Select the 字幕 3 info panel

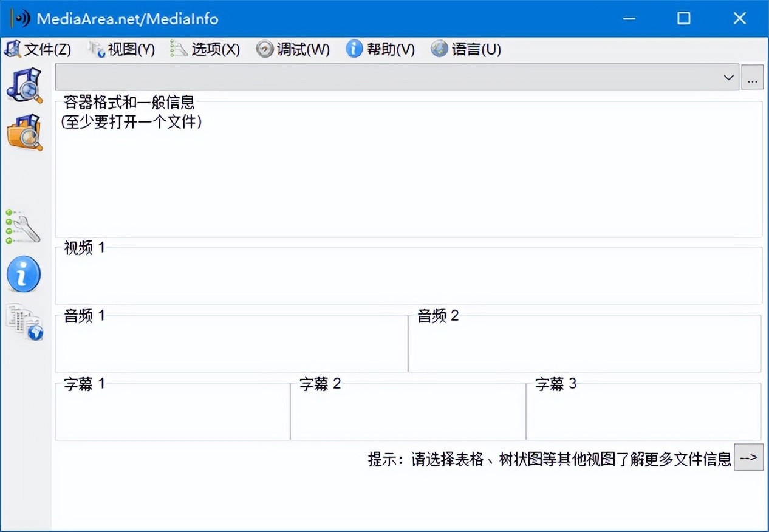click(x=643, y=414)
